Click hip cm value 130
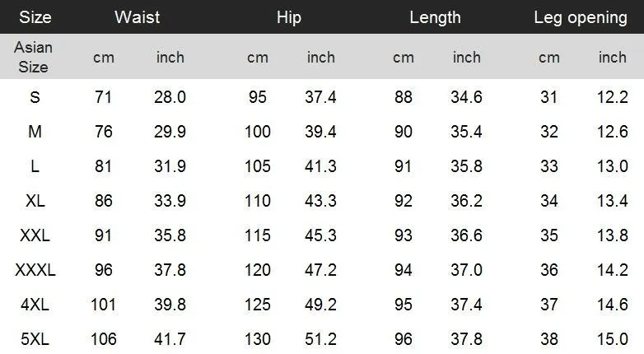 click(x=258, y=339)
